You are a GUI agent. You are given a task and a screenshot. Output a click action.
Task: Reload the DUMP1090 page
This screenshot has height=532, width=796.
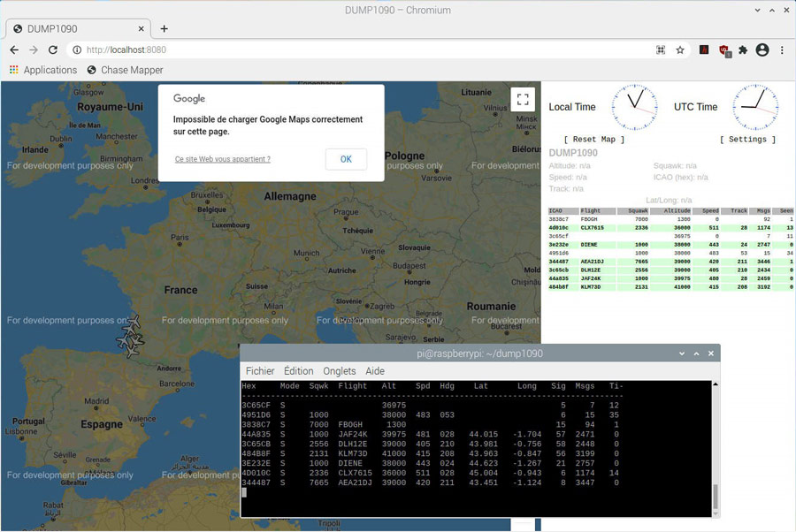point(53,49)
